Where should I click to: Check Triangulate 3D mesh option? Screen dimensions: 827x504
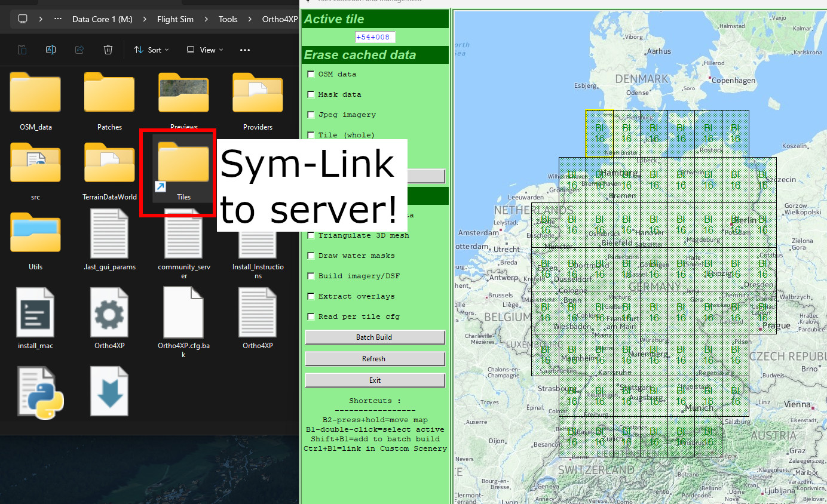coord(311,235)
